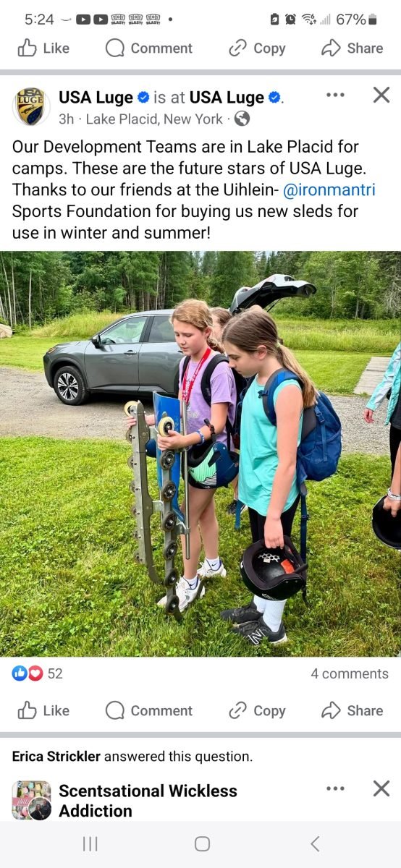Open three-dot menu on USA Luge post

pyautogui.click(x=335, y=95)
